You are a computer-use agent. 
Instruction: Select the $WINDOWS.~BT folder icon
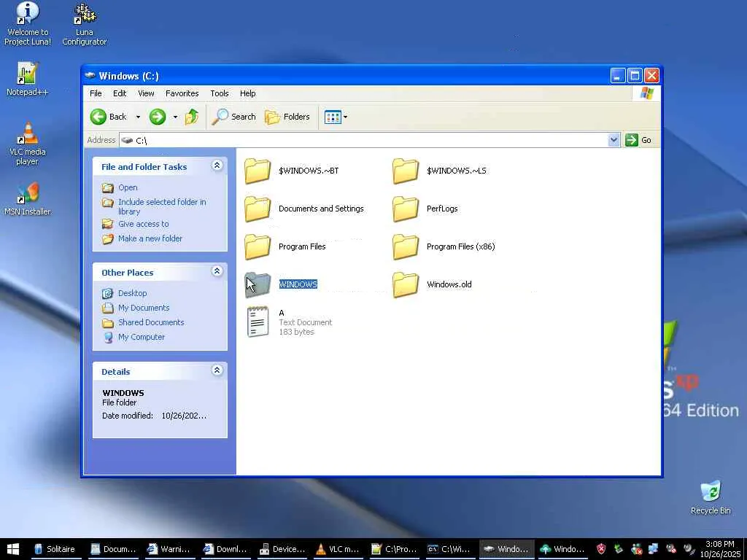[x=258, y=171]
